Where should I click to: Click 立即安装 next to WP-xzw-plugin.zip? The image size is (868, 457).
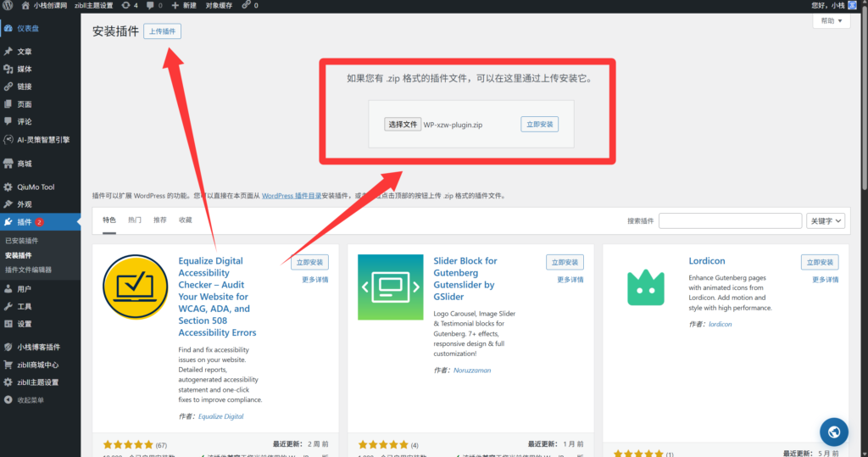(x=539, y=125)
